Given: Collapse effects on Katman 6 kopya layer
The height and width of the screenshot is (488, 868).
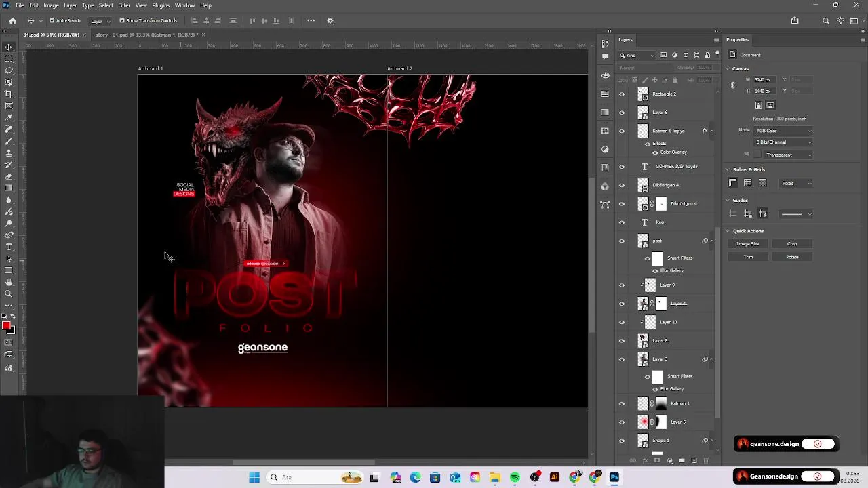Looking at the screenshot, I should (x=711, y=131).
